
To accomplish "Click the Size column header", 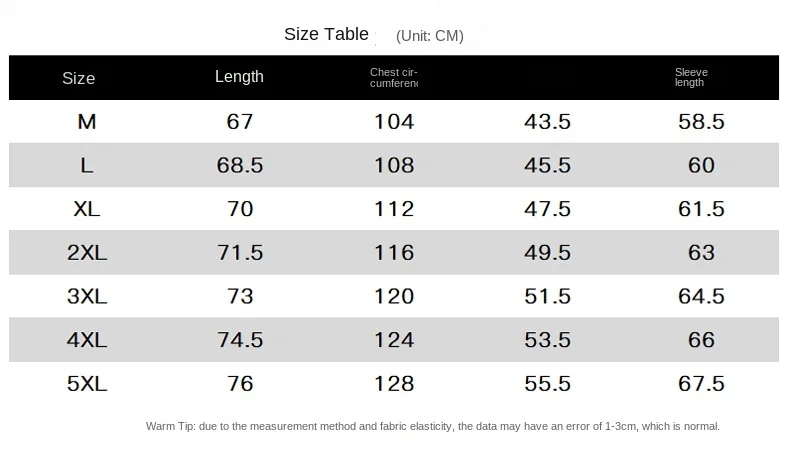I will point(78,78).
